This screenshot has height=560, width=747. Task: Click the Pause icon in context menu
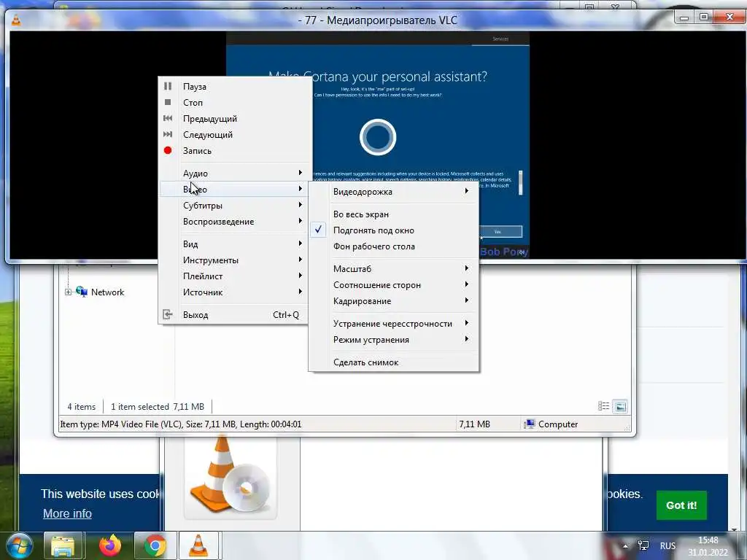[x=168, y=86]
